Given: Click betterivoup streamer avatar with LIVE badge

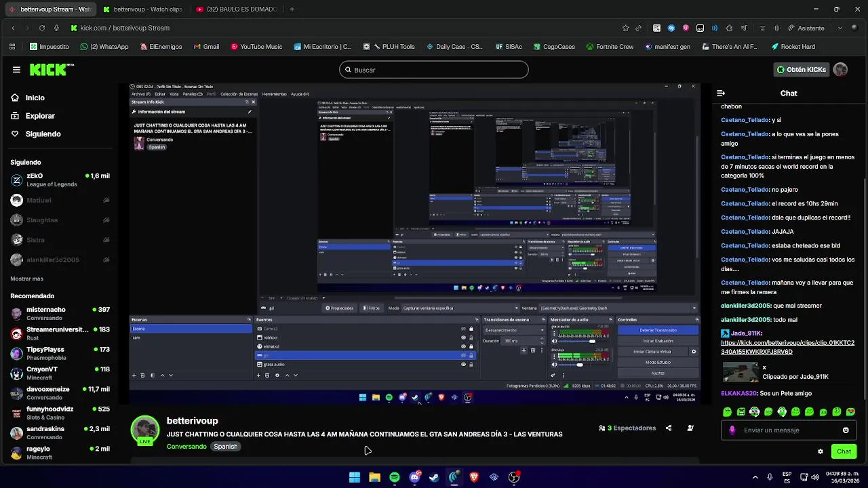Looking at the screenshot, I should point(144,431).
